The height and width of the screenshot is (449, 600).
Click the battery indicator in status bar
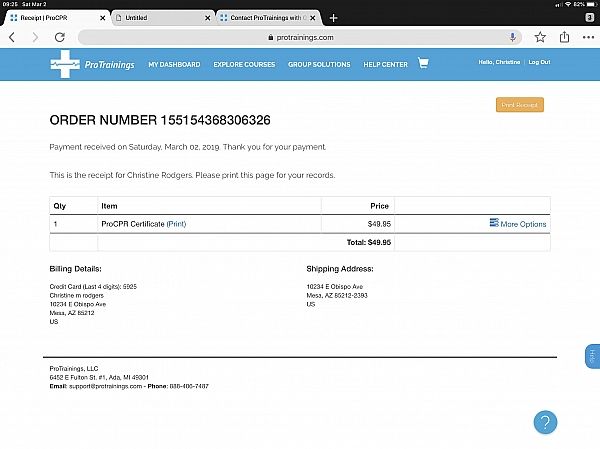(x=591, y=4)
